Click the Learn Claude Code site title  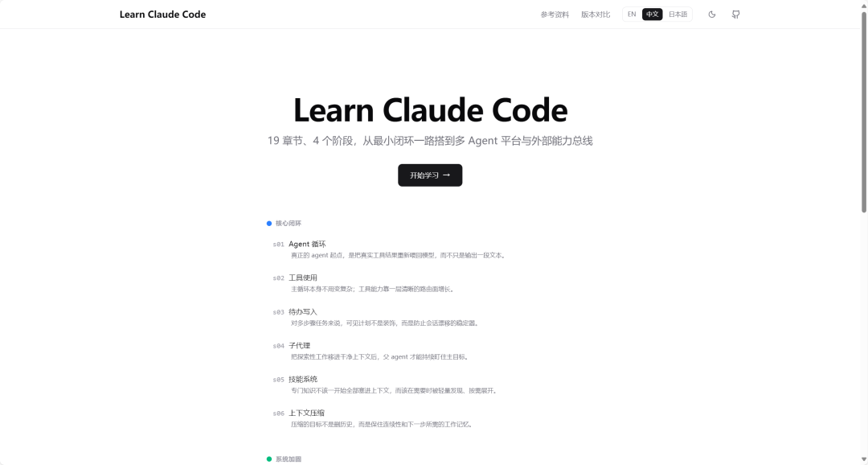tap(162, 14)
